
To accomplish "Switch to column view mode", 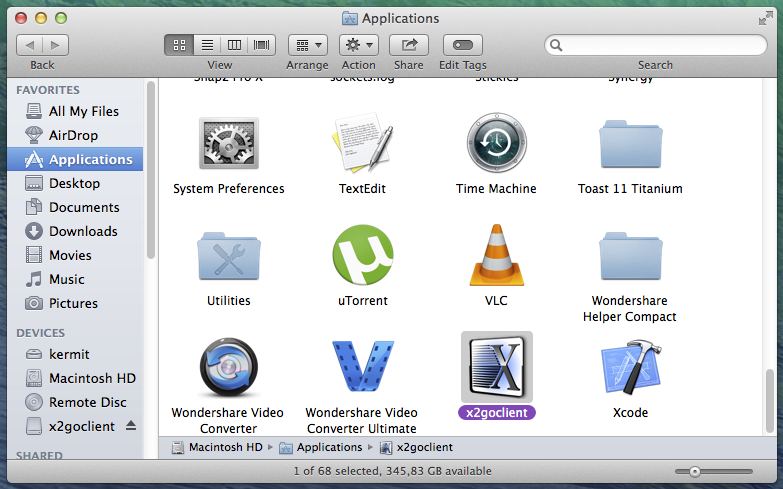I will click(235, 45).
